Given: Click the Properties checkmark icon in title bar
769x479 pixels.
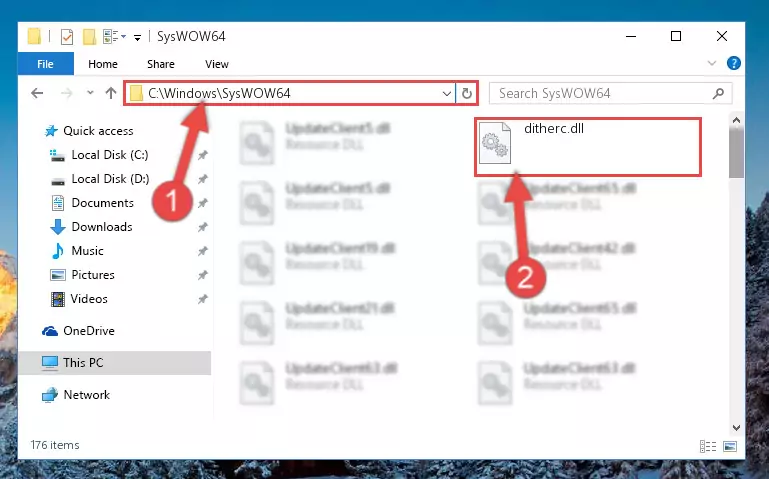Looking at the screenshot, I should [67, 37].
